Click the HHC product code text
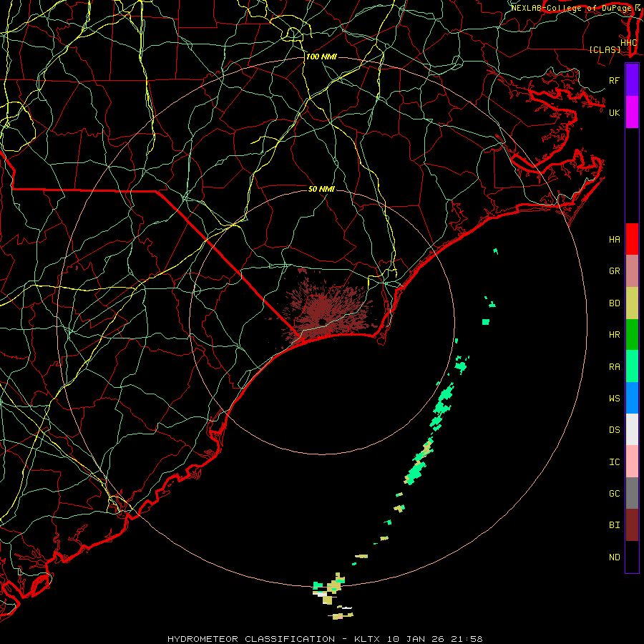 (628, 43)
